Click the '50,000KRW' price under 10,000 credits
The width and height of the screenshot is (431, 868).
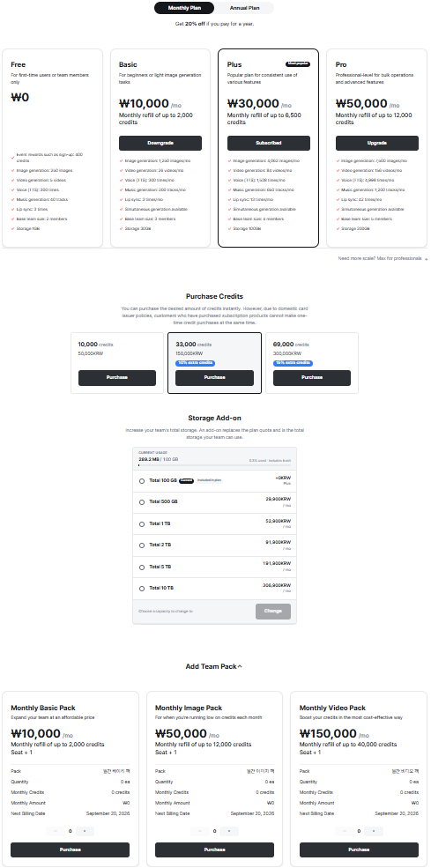(91, 353)
